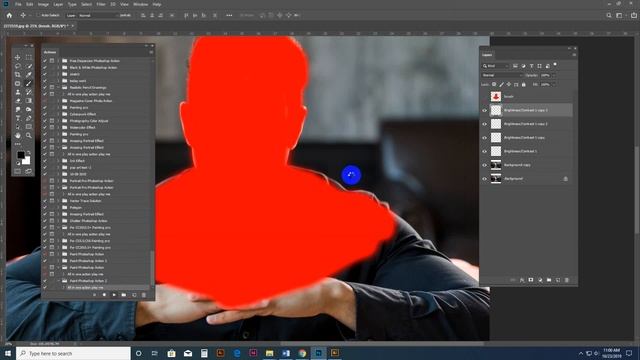Switch to the Layers panel tab
The height and width of the screenshot is (360, 640).
[x=487, y=55]
